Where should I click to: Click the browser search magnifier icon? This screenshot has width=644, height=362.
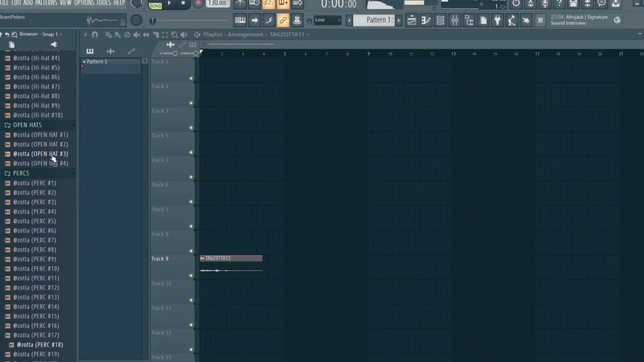pos(15,34)
